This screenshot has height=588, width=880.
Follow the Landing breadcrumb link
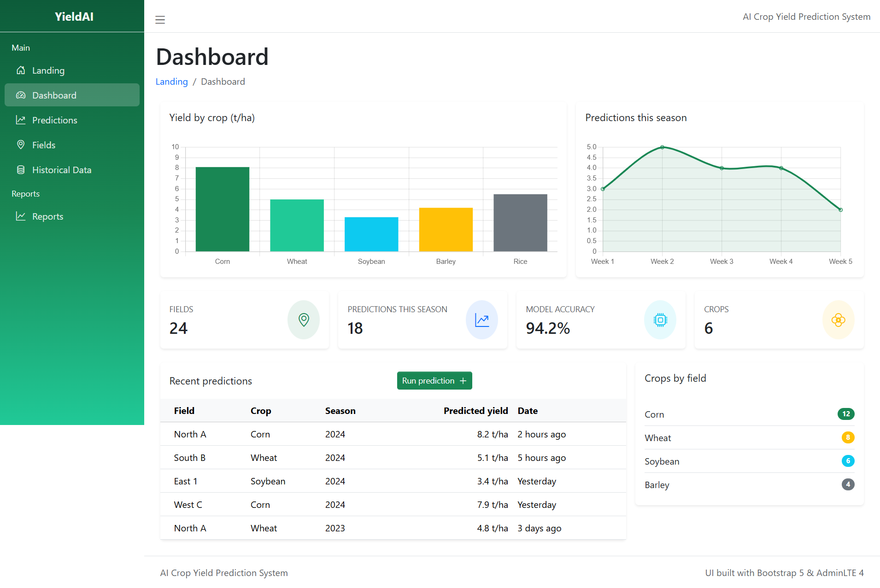[171, 82]
